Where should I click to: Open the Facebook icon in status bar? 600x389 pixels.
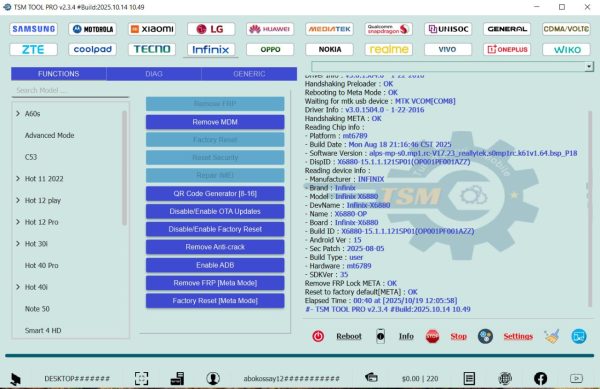point(540,378)
